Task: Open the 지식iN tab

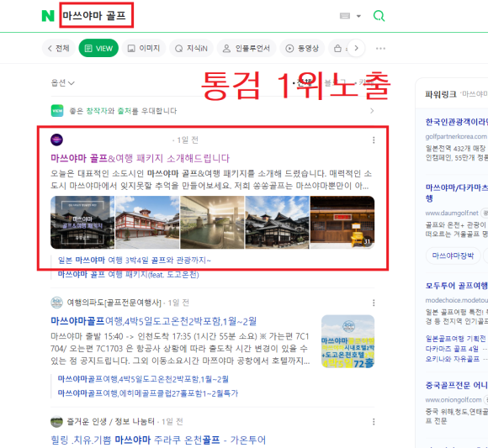Action: tap(191, 48)
